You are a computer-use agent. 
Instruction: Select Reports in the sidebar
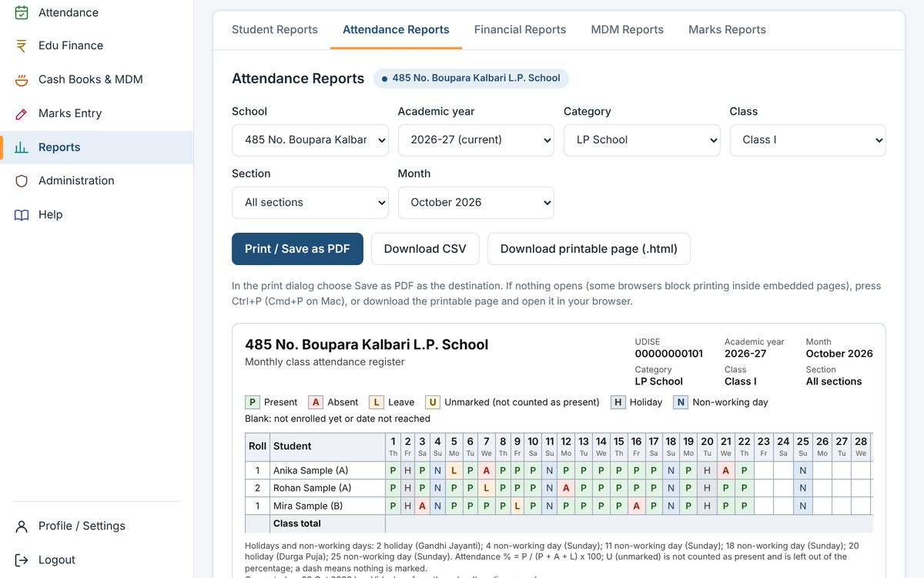click(96, 147)
